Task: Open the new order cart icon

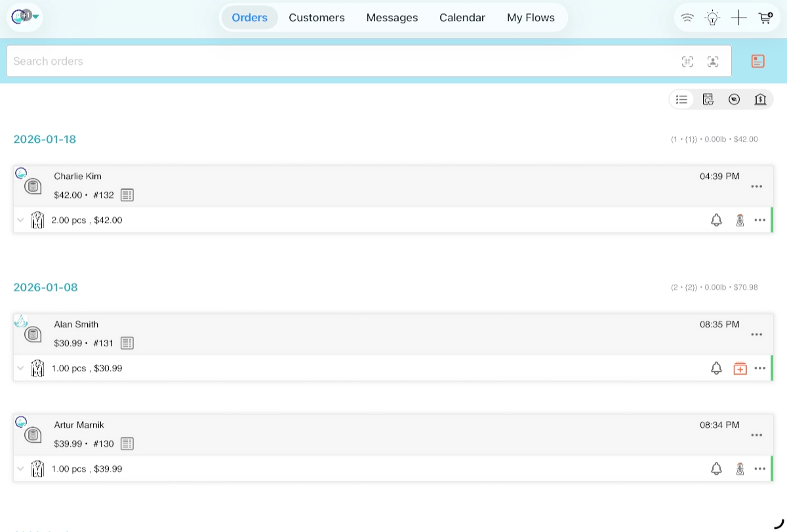Action: click(x=765, y=18)
